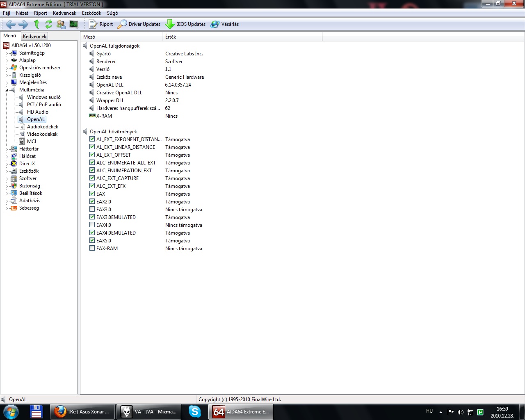525x420 pixels.
Task: Toggle ALC_EXT_CAPTURE checkbox
Action: point(92,178)
